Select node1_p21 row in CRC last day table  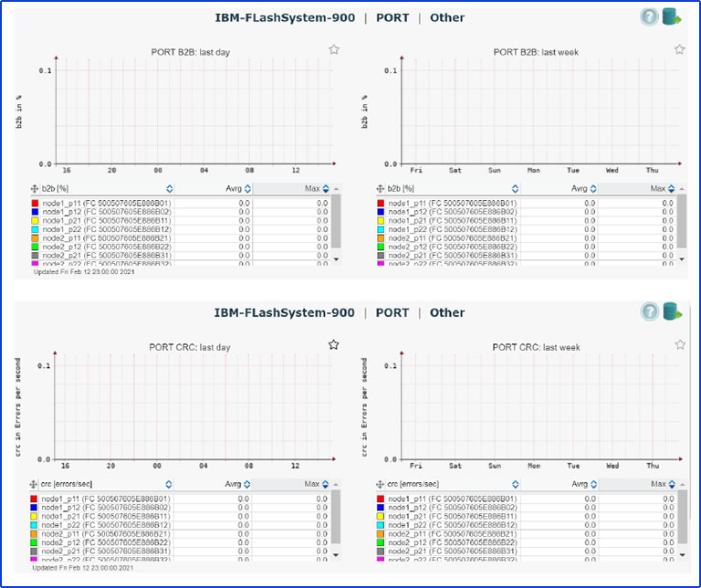[180, 516]
